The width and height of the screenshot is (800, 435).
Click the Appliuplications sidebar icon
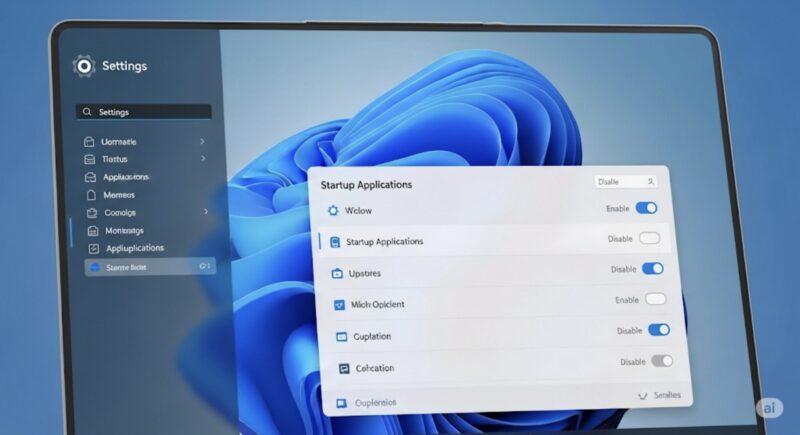(94, 248)
